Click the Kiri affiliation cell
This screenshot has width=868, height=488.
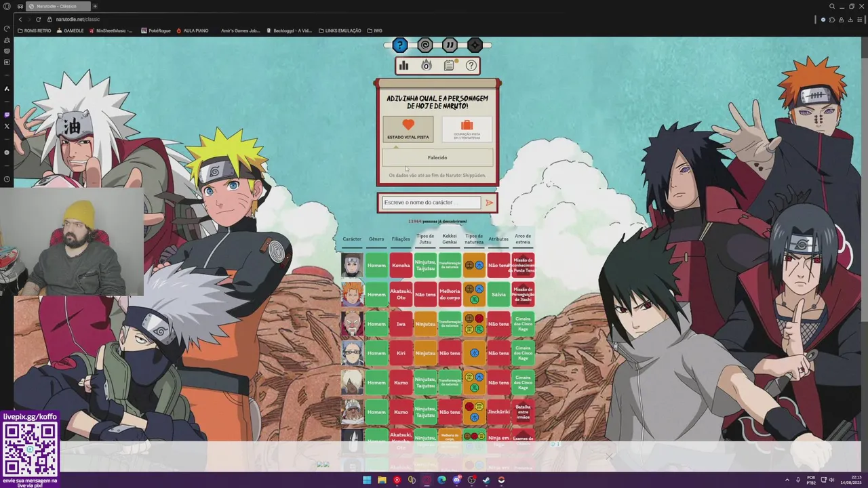pyautogui.click(x=401, y=353)
